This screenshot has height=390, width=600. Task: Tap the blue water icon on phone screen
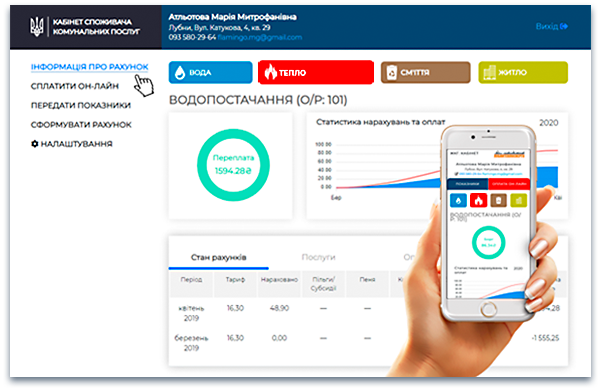point(458,200)
